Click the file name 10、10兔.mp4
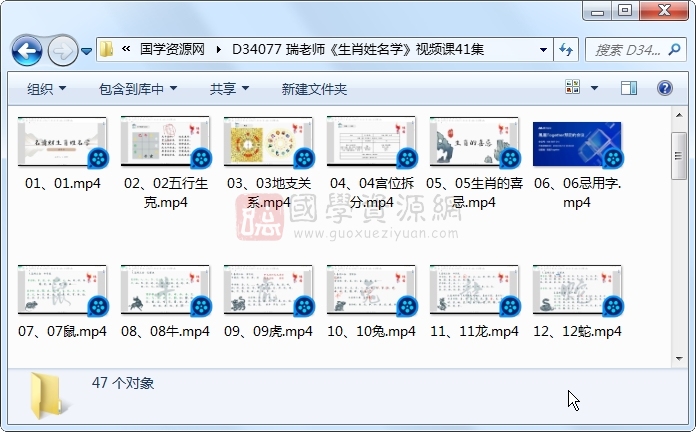The image size is (696, 432). coord(372,331)
